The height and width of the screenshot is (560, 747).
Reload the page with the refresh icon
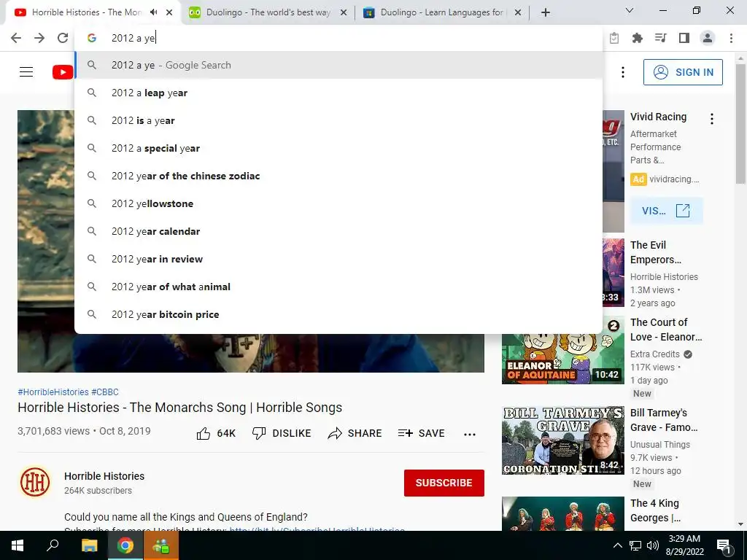(x=63, y=38)
